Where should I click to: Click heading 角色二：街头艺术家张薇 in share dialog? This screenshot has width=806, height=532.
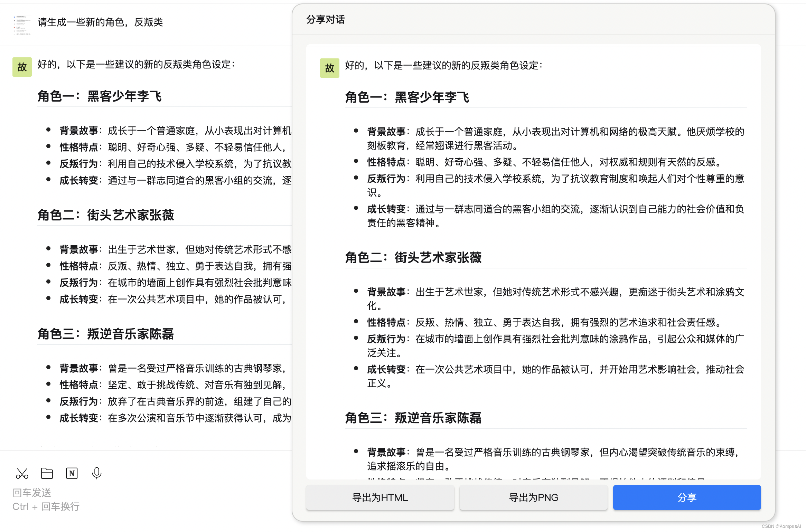[x=413, y=258]
